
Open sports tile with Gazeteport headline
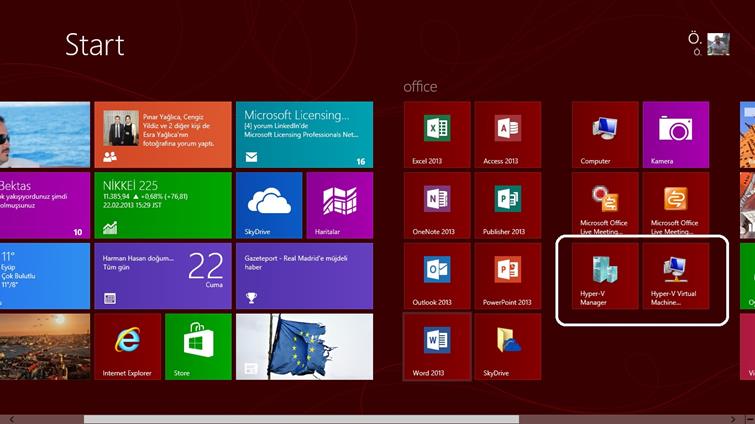(304, 276)
